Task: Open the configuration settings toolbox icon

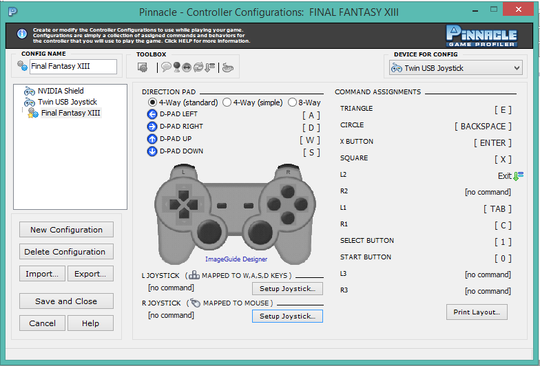Action: tap(142, 67)
